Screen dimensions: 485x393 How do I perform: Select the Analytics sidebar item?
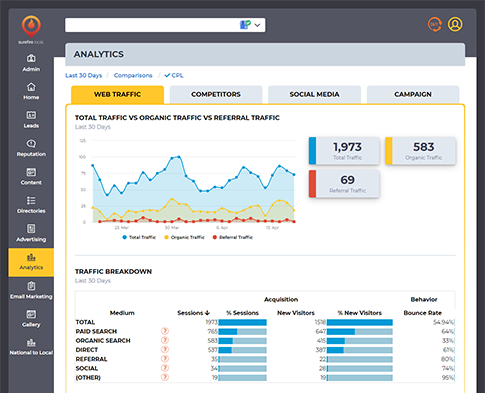click(x=31, y=262)
